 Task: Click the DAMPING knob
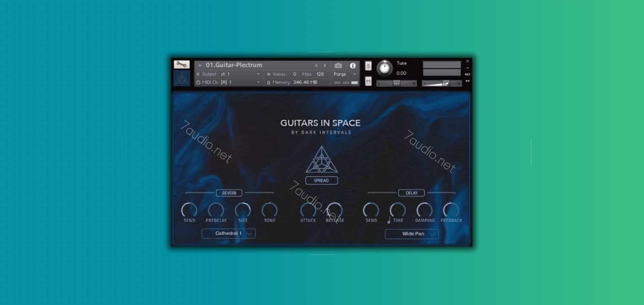[x=425, y=210]
